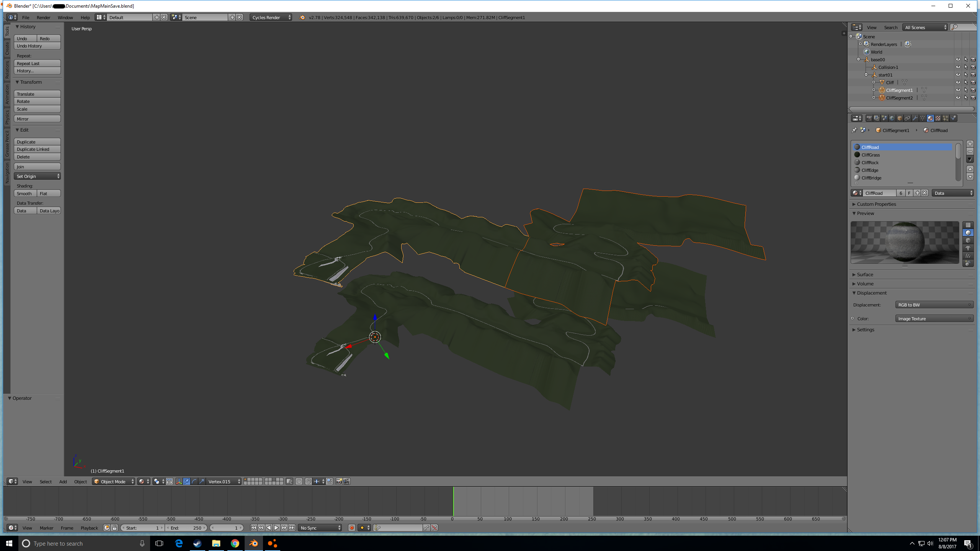Toggle visibility of Collision-1 object
This screenshot has width=980, height=551.
[x=958, y=67]
